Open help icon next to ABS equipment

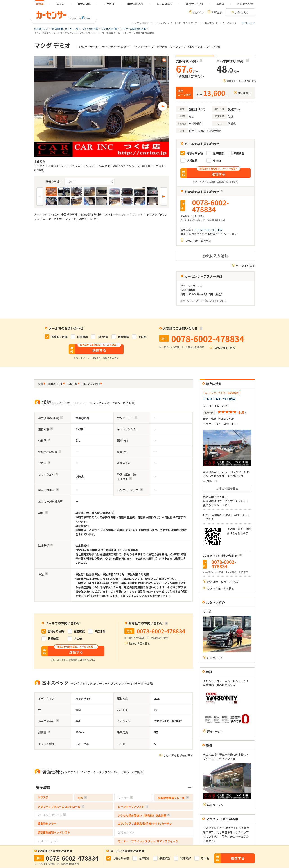pyautogui.click(x=86, y=797)
